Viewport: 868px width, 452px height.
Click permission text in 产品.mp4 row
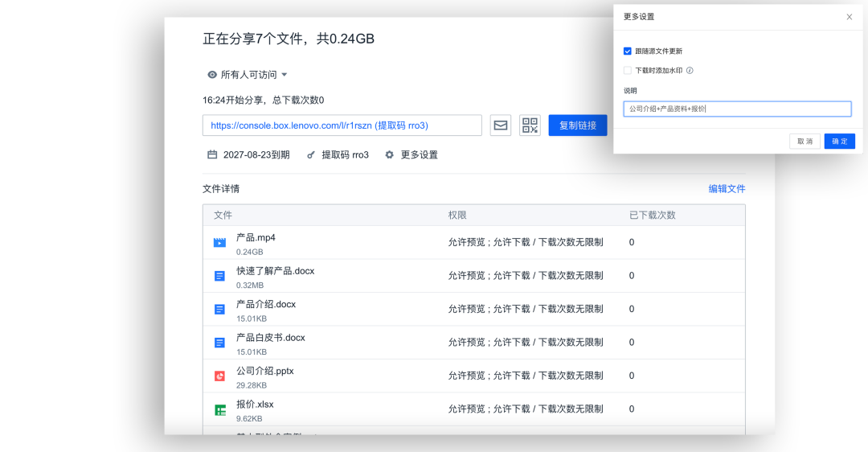tap(526, 242)
